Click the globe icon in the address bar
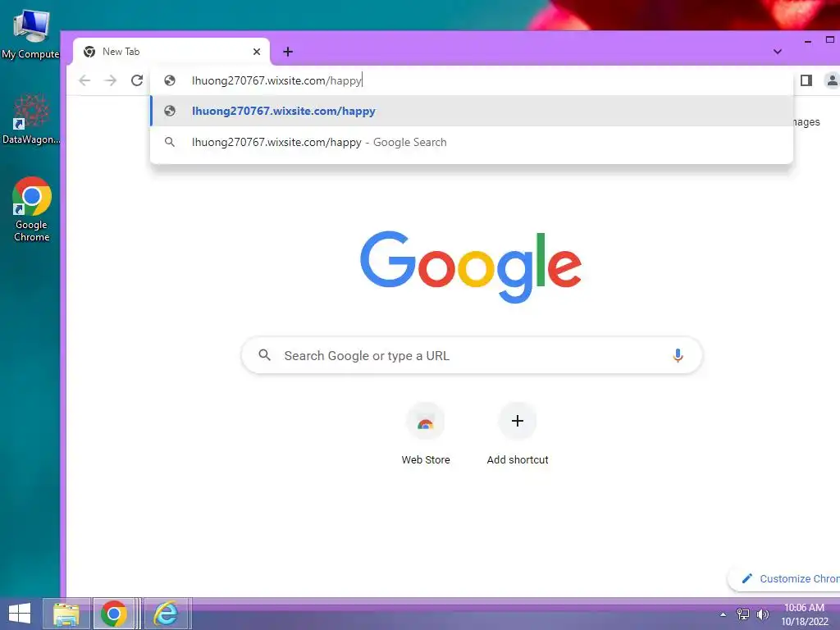This screenshot has width=840, height=630. tap(170, 80)
